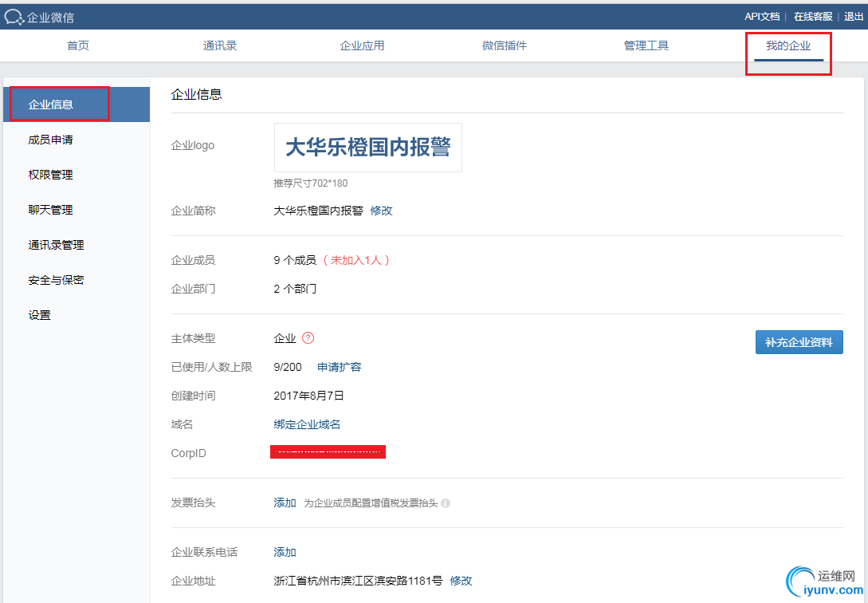Open the 企业应用 tab
Image resolution: width=868 pixels, height=603 pixels.
[x=362, y=45]
